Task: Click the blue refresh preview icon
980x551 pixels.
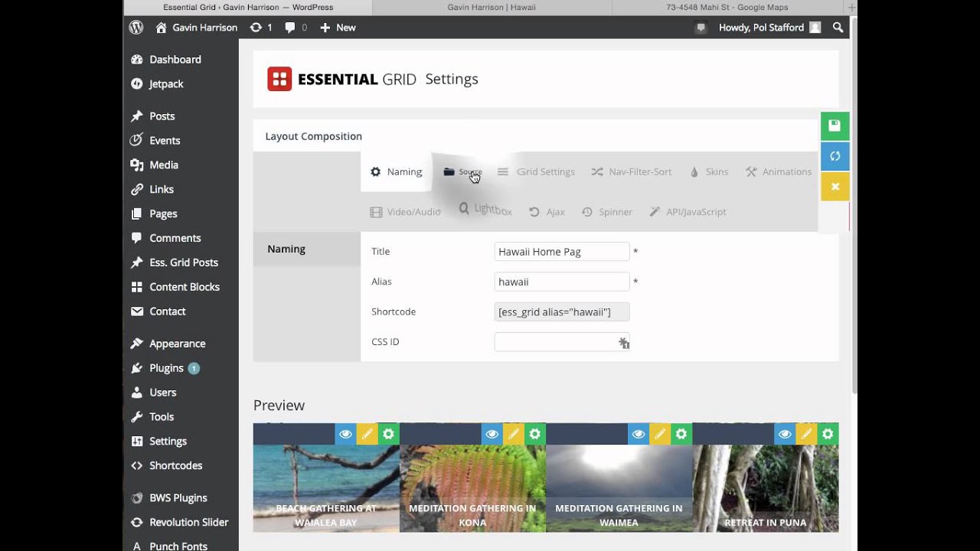Action: [835, 156]
